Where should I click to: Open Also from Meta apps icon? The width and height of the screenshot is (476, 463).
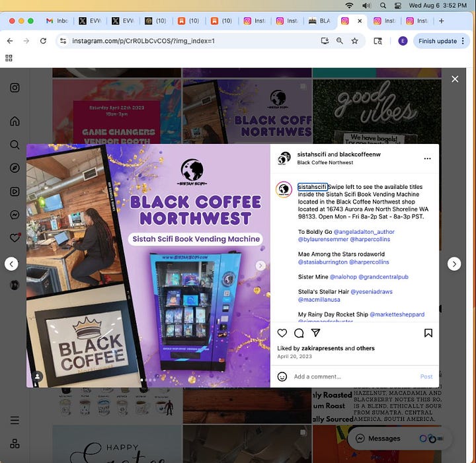(15, 444)
